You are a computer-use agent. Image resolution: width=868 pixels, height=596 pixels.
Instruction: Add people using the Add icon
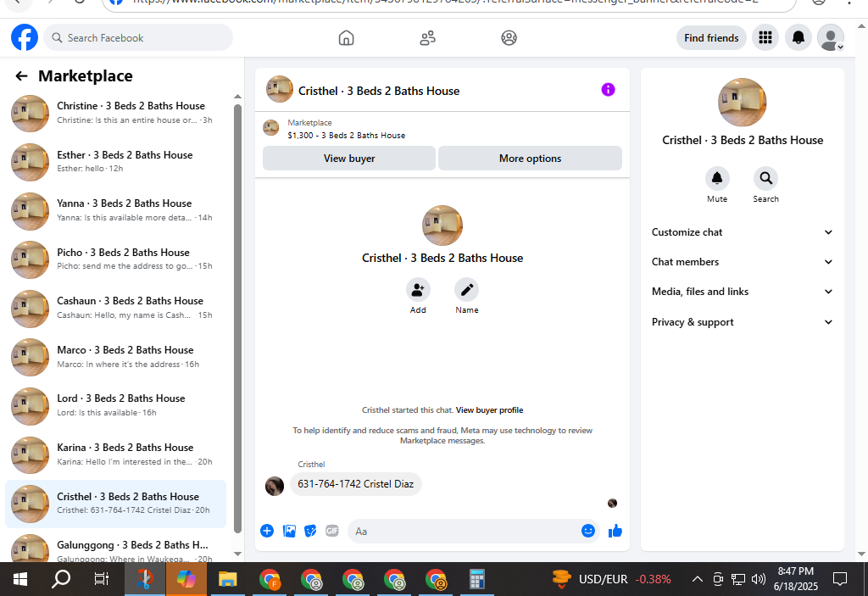(418, 290)
